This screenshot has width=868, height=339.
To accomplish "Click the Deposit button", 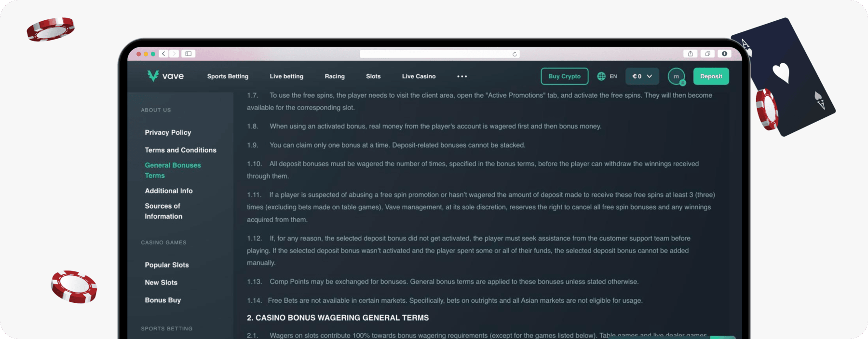I will [x=711, y=76].
